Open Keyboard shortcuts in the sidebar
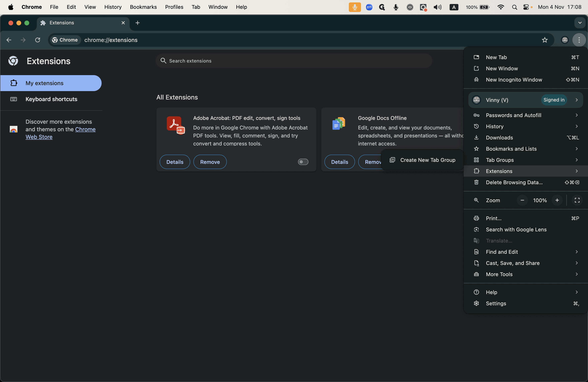This screenshot has height=382, width=588. [x=51, y=99]
